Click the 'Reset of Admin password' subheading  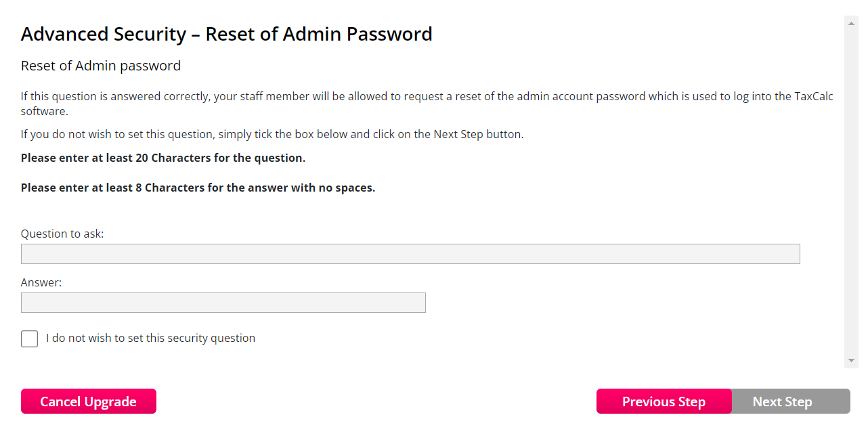coord(101,66)
